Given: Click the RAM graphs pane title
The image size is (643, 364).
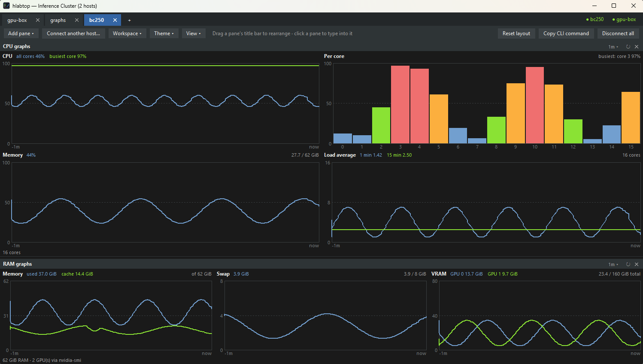Looking at the screenshot, I should pos(18,264).
